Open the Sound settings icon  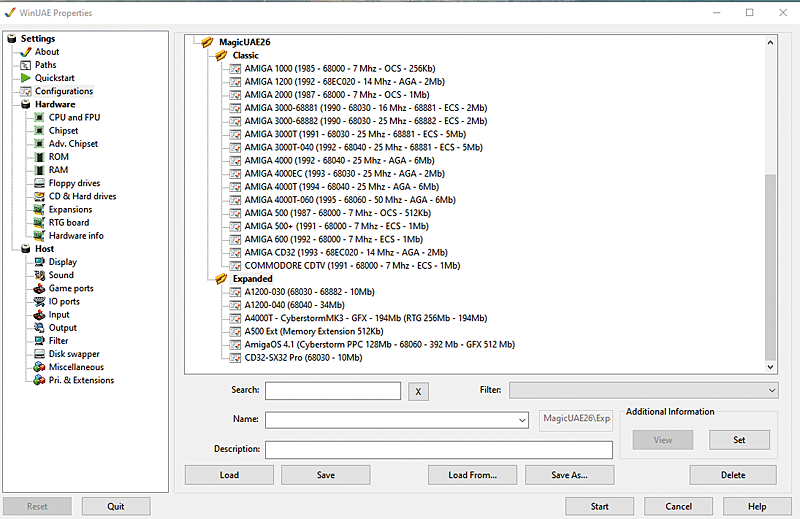(39, 275)
